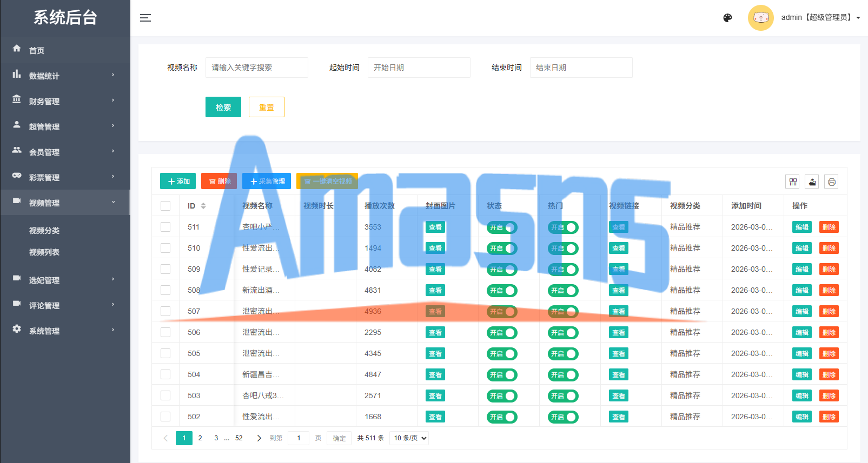Toggle 热门 switch for row 505

tap(563, 354)
